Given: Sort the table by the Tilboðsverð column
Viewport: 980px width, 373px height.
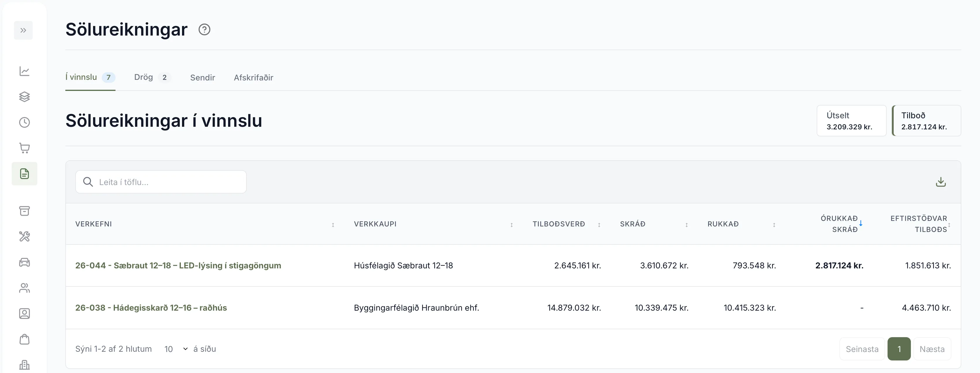Looking at the screenshot, I should (x=566, y=224).
